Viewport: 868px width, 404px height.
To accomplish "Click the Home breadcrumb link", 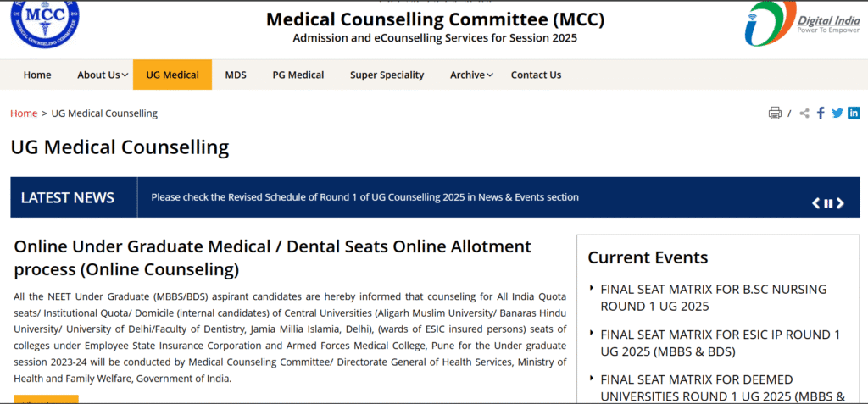I will pos(24,113).
